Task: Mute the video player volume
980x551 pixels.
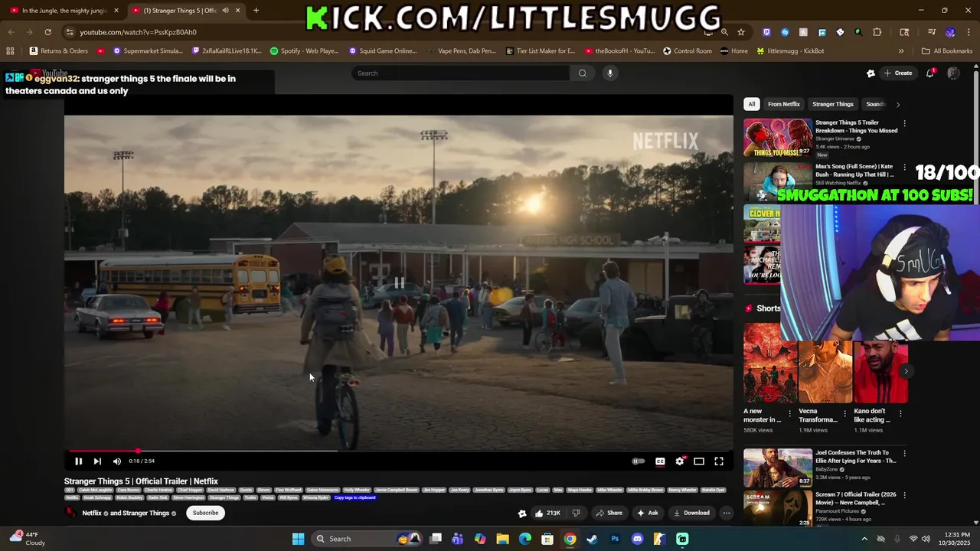Action: click(x=116, y=461)
